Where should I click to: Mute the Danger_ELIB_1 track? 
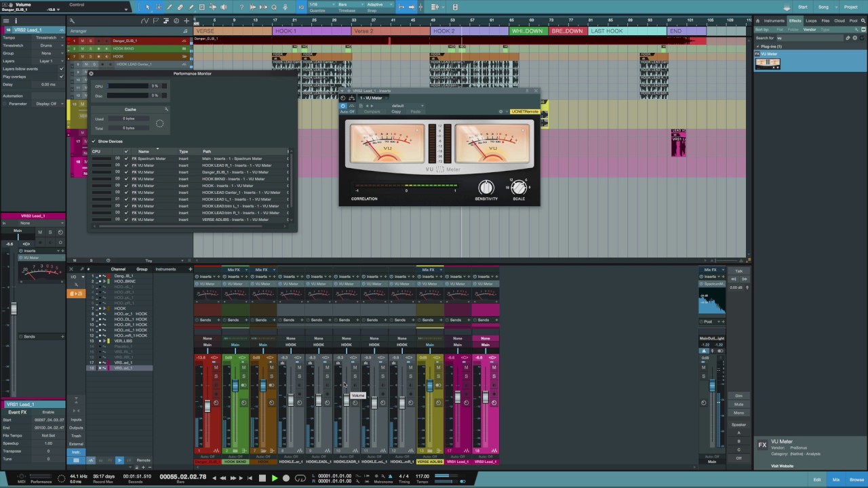point(83,41)
